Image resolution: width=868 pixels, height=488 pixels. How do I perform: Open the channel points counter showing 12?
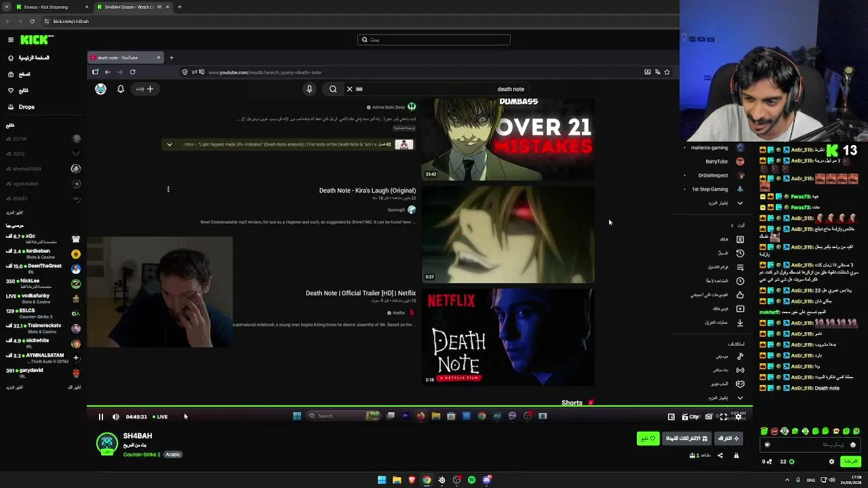coord(787,462)
